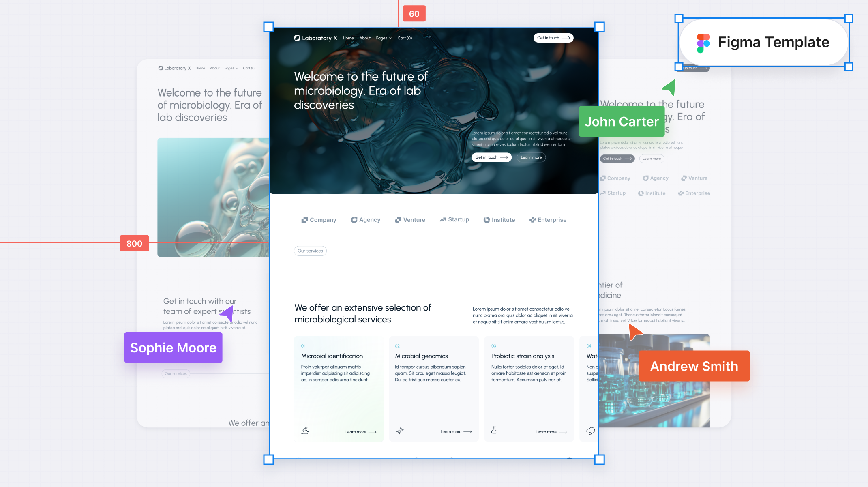Screen dimensions: 868x487
Task: Click the Get in touch button
Action: click(553, 38)
